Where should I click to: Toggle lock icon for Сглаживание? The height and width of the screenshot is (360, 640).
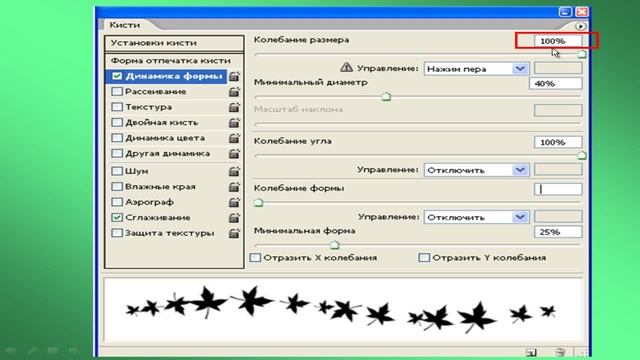click(234, 218)
